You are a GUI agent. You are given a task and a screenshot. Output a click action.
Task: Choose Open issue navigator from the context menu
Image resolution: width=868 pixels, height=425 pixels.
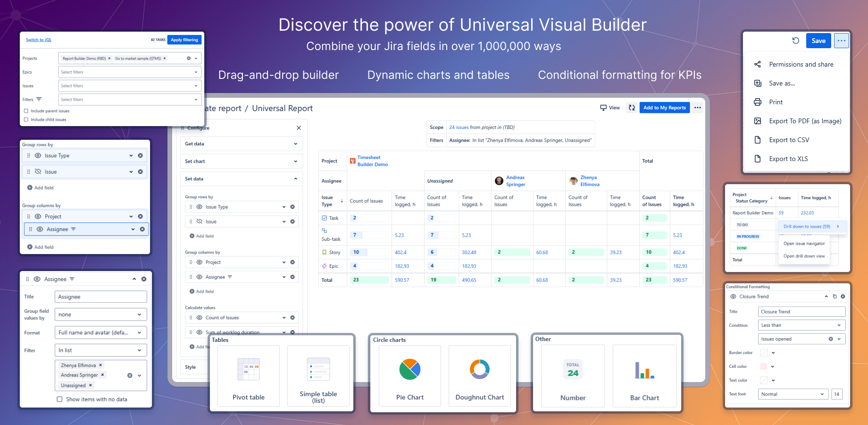pyautogui.click(x=803, y=243)
